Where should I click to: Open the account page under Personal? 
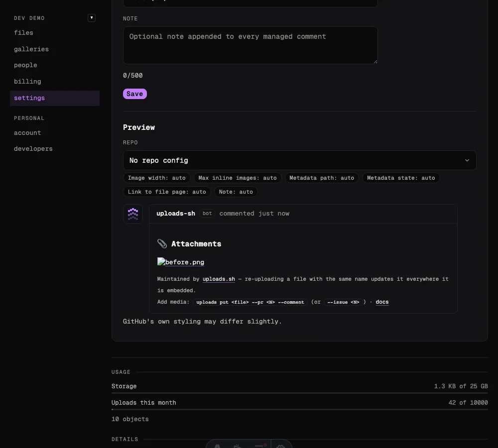pyautogui.click(x=27, y=133)
